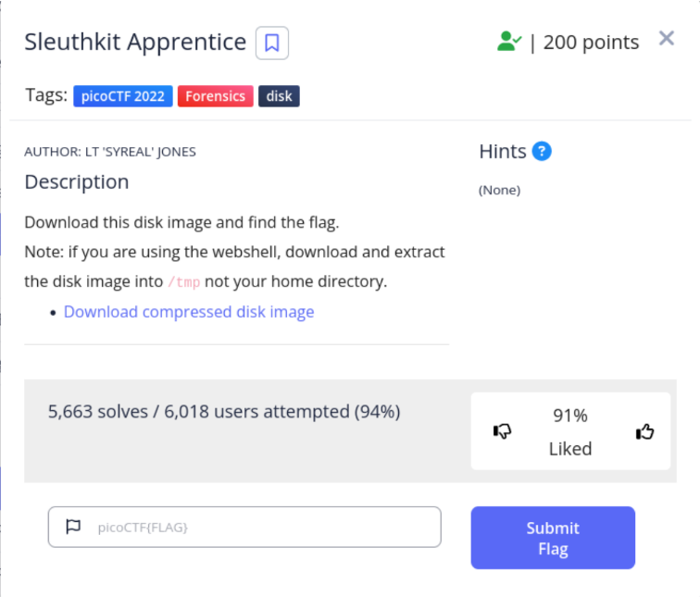
Task: Click the 91% Liked rating text
Action: [570, 432]
